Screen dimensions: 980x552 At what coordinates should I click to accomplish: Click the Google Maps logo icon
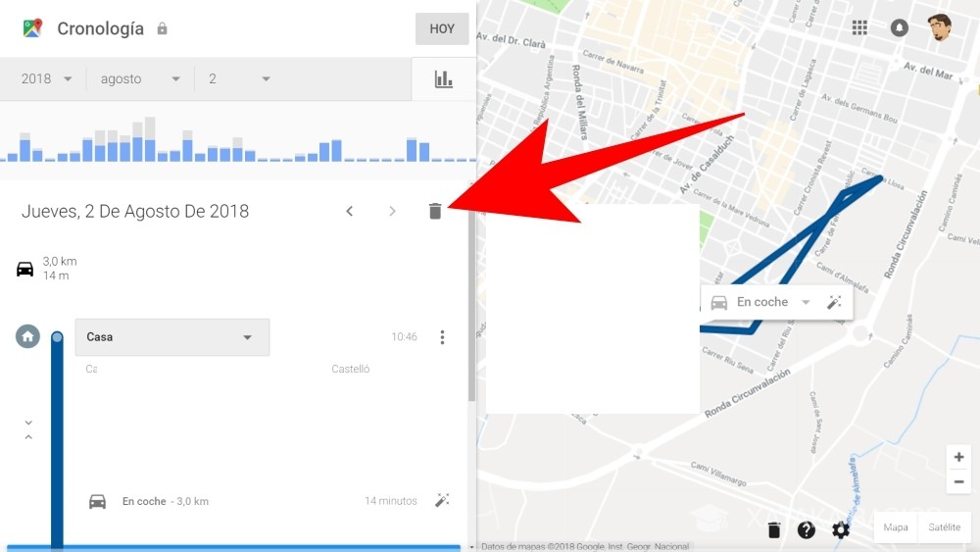(32, 28)
